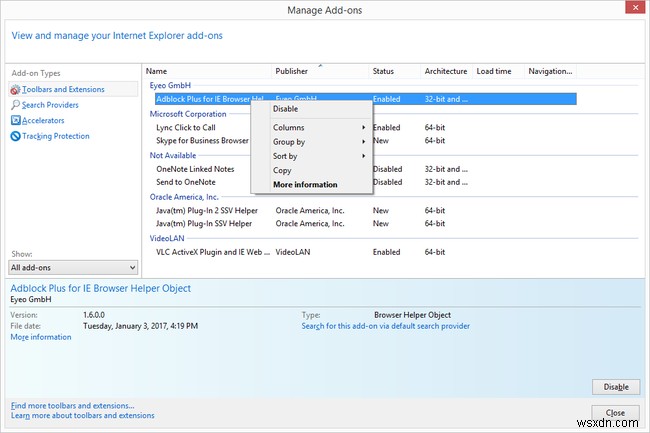
Task: Click the Oracle America, Inc. group header
Action: tap(184, 197)
